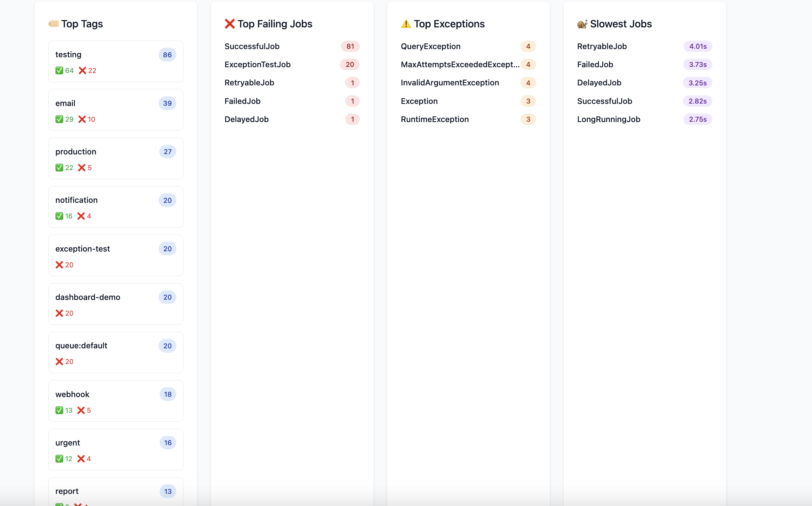Click the 86 count badge on testing tag
This screenshot has height=506, width=812.
pyautogui.click(x=167, y=55)
